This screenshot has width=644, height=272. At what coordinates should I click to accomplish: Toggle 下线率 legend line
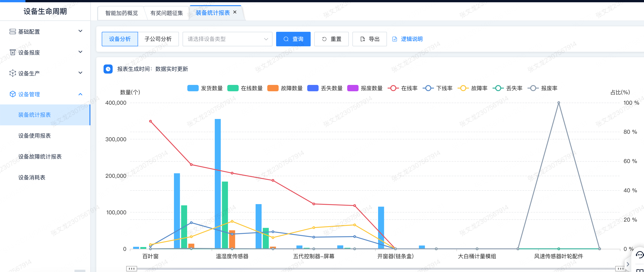point(438,88)
